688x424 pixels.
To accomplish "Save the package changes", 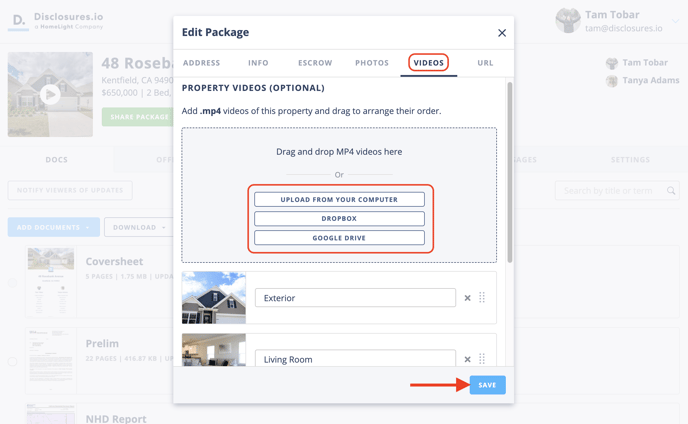I will pyautogui.click(x=487, y=385).
